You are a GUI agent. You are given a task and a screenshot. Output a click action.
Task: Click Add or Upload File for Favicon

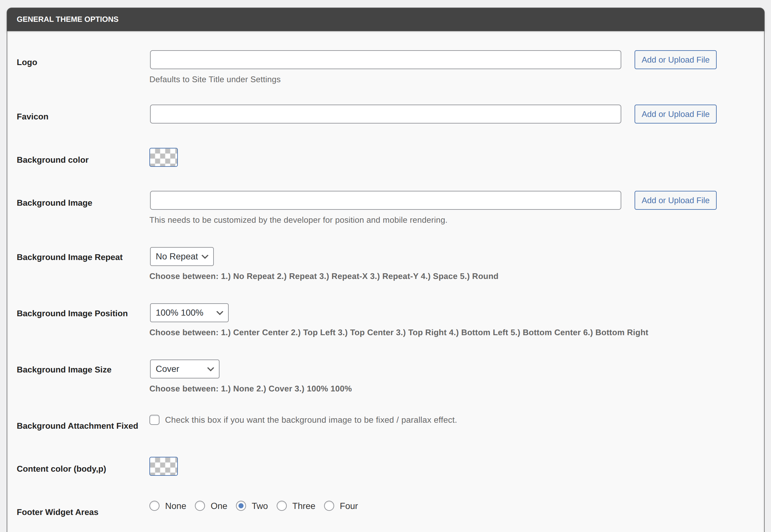click(675, 114)
